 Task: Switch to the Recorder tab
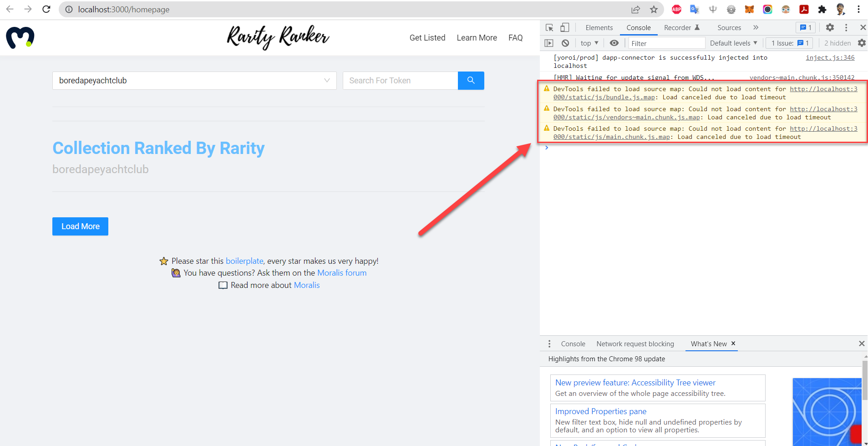682,28
